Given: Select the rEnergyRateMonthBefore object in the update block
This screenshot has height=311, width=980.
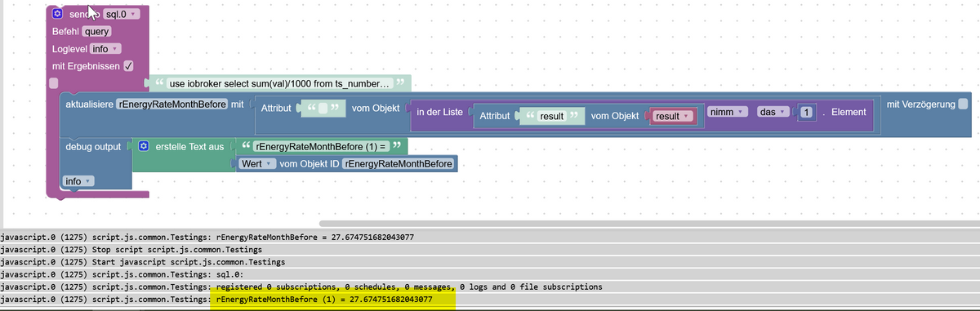Looking at the screenshot, I should (171, 104).
